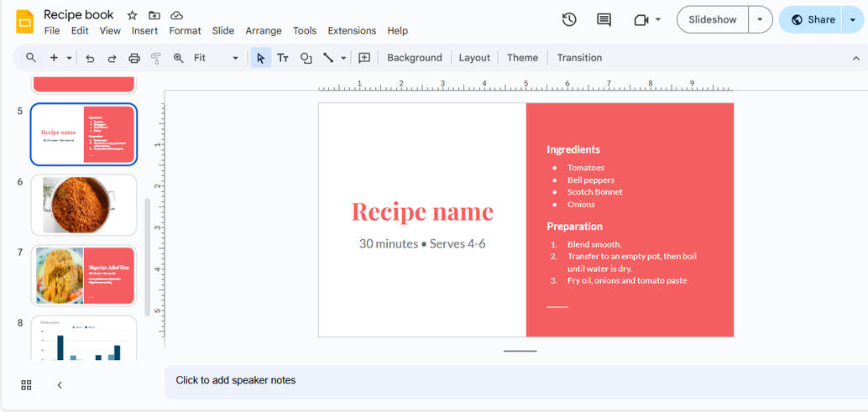This screenshot has height=412, width=868.
Task: Open the Slide menu
Action: [x=223, y=31]
